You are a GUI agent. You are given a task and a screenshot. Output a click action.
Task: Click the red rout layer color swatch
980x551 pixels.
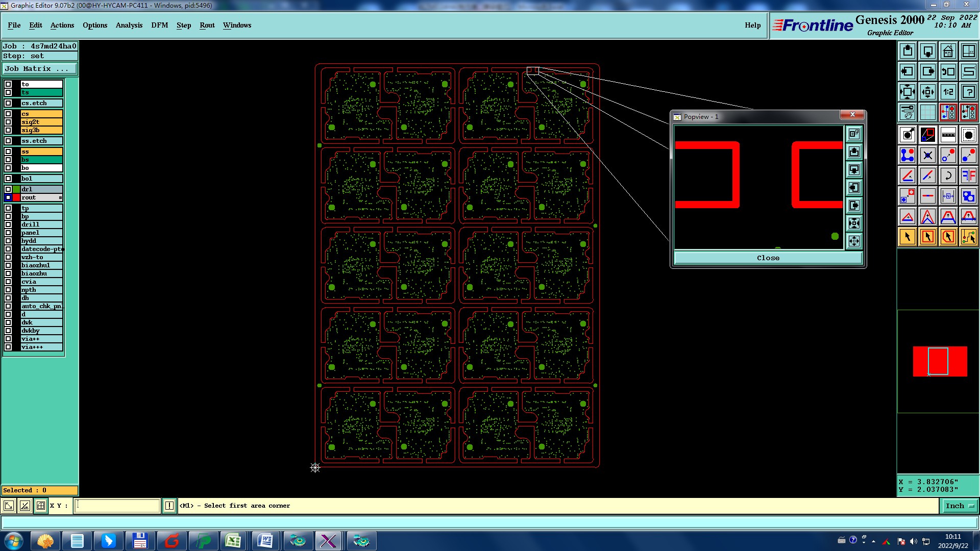[16, 197]
